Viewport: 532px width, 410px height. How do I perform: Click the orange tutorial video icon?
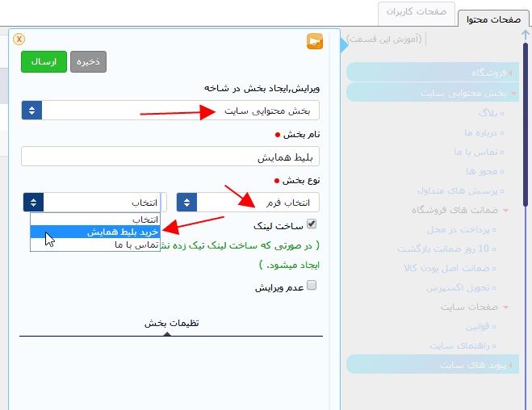(314, 41)
